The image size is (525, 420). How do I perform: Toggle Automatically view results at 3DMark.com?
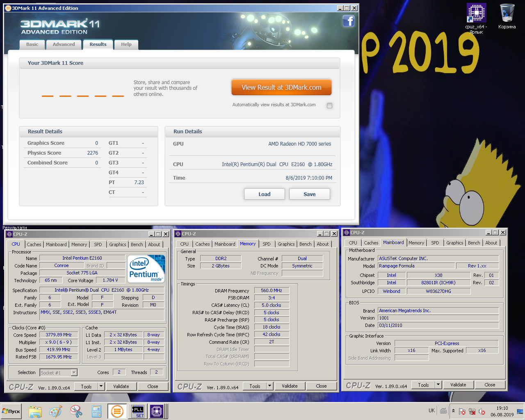pos(329,105)
